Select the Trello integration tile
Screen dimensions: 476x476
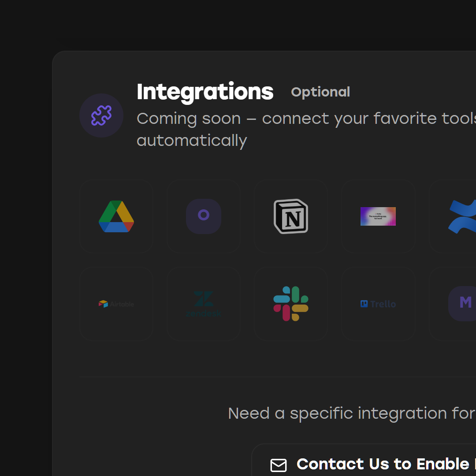(x=378, y=304)
